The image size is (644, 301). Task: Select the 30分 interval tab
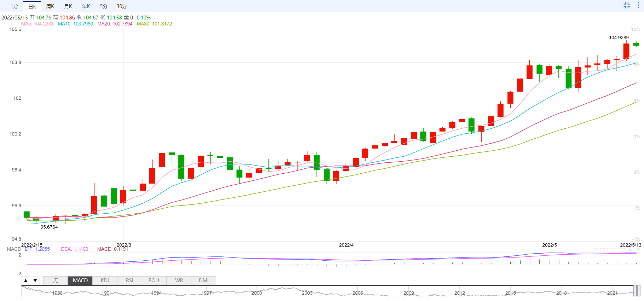(122, 6)
